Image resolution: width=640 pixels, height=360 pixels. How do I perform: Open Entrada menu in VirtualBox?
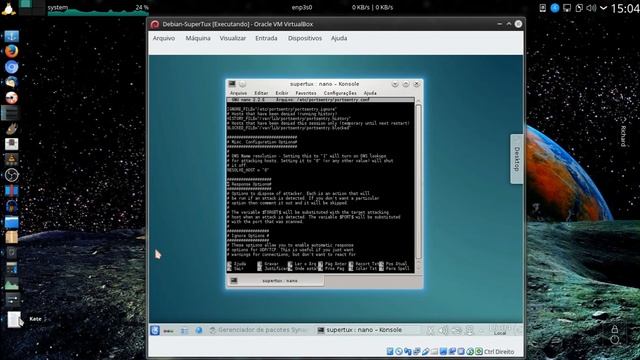tap(266, 38)
